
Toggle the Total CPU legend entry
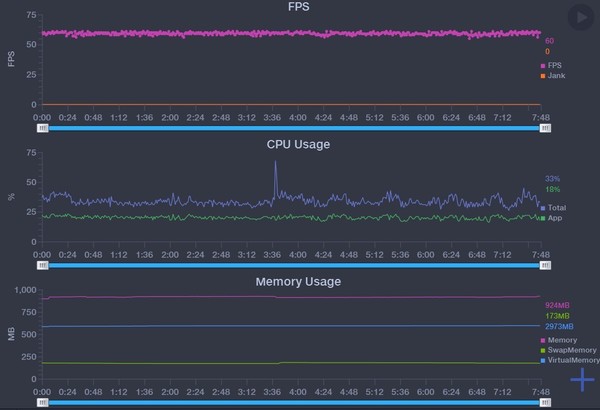(553, 208)
